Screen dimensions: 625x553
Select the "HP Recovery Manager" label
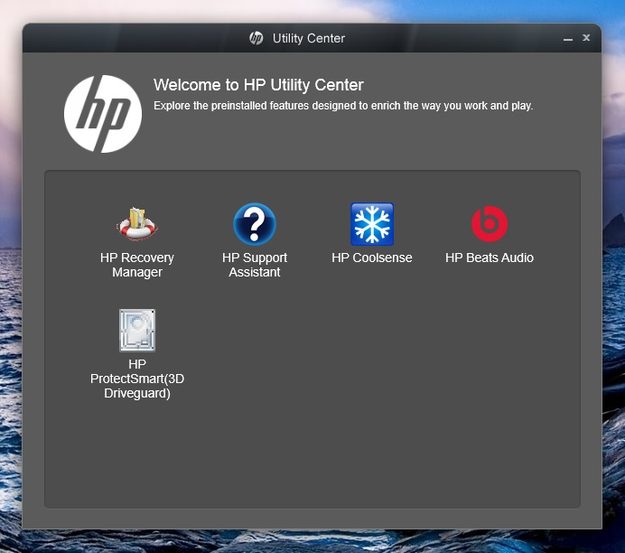point(137,265)
